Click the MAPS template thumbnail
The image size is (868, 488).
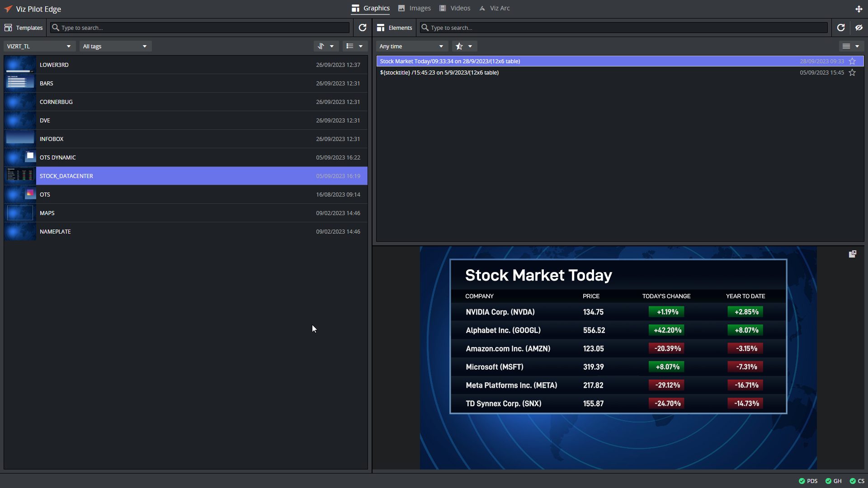tap(20, 213)
